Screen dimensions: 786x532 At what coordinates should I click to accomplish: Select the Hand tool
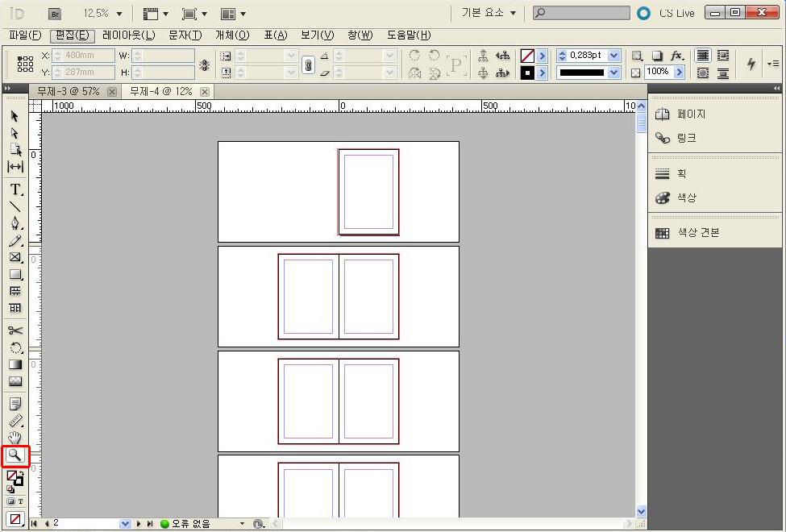[x=15, y=438]
